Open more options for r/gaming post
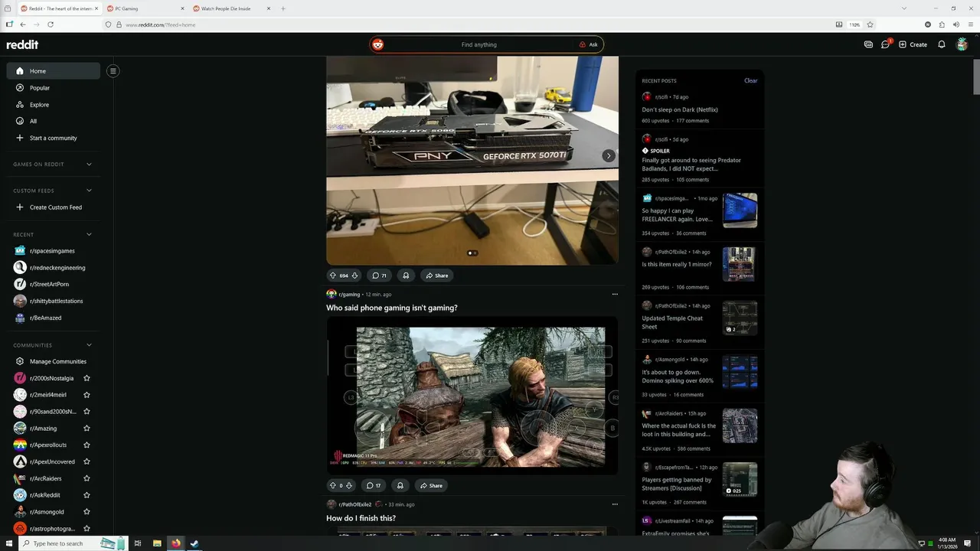The image size is (980, 551). click(x=615, y=294)
